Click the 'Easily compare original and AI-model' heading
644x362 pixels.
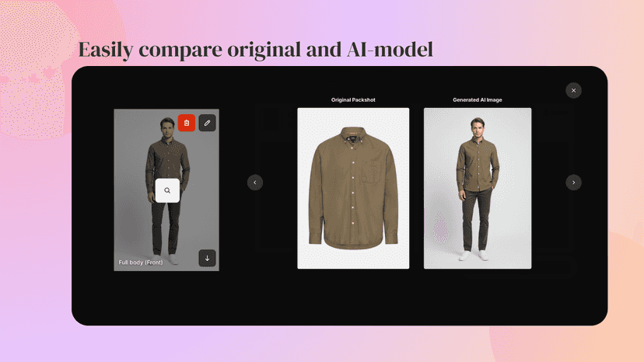255,50
